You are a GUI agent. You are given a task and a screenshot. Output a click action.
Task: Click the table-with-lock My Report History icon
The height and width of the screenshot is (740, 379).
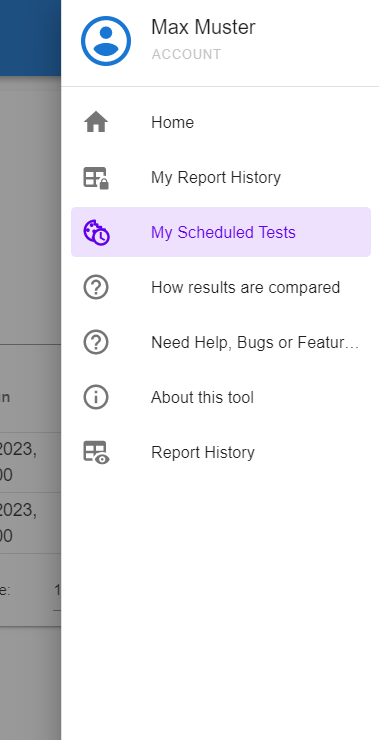coord(96,177)
